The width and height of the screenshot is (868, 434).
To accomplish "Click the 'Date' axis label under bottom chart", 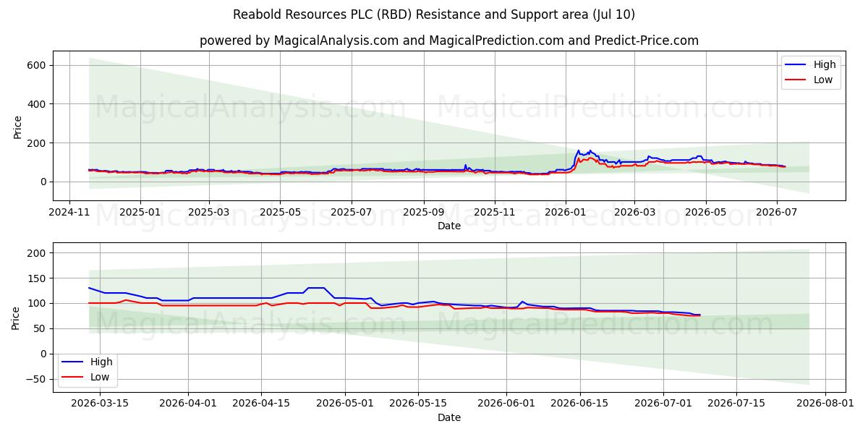I will (449, 418).
